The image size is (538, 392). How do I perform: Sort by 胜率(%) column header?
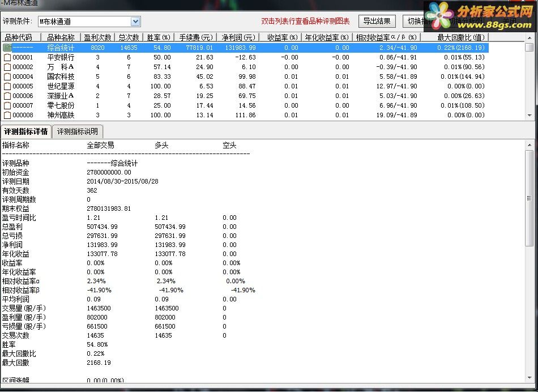pyautogui.click(x=159, y=37)
